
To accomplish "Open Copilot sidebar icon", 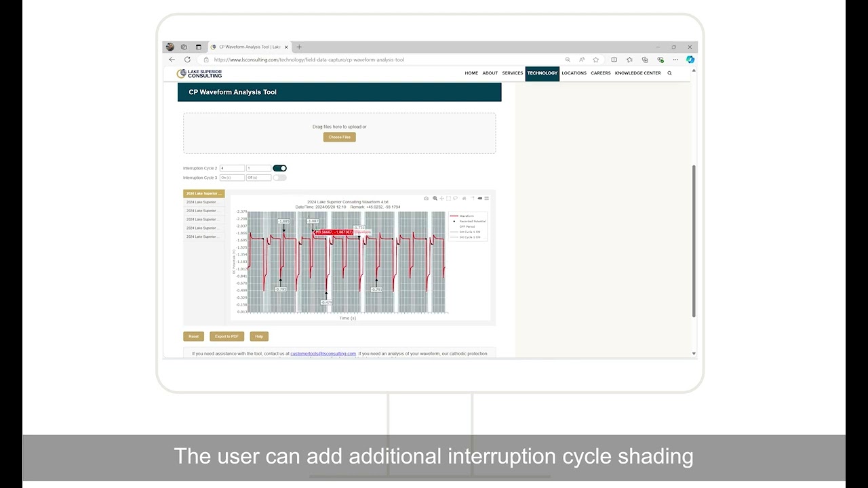I will point(690,60).
